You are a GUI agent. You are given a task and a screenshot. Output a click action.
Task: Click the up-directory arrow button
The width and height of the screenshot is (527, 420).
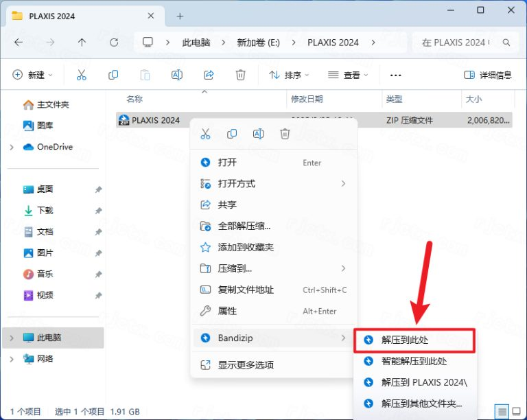[x=82, y=42]
